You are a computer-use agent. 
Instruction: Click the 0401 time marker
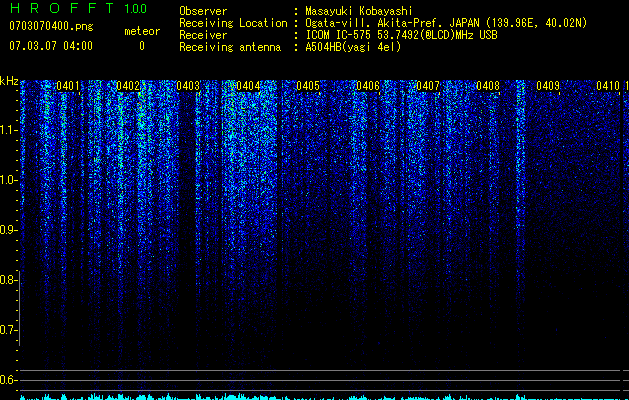tap(67, 86)
